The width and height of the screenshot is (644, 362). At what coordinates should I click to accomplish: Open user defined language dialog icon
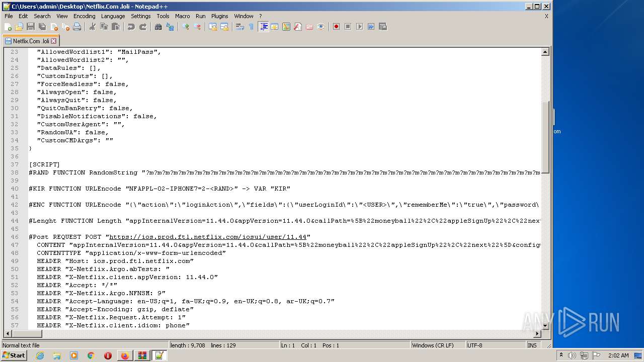(275, 27)
